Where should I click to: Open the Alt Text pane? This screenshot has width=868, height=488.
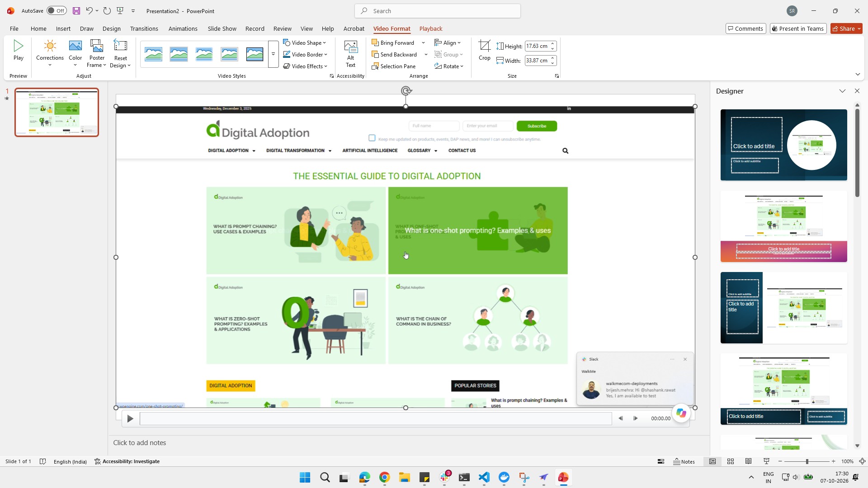click(350, 54)
